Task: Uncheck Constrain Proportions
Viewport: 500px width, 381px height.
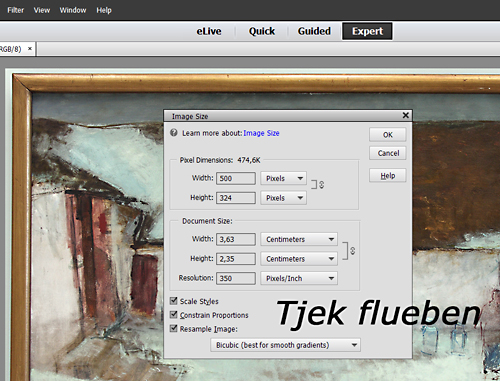Action: pos(174,315)
